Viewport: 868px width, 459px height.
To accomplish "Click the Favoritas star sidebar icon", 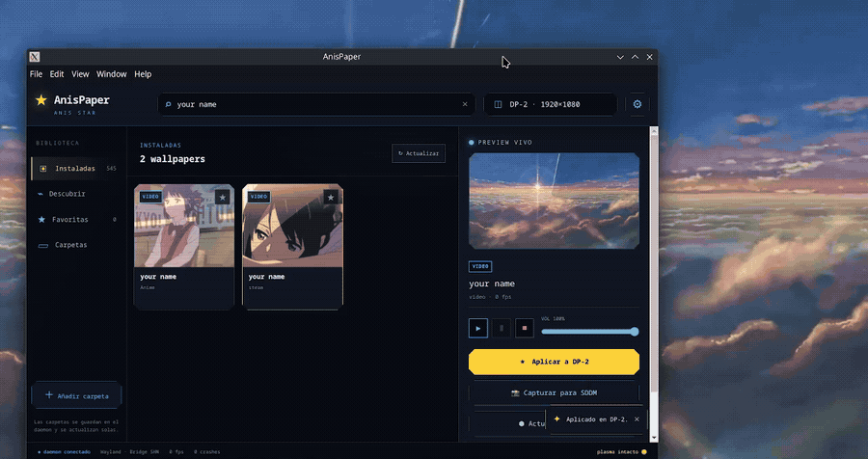I will [41, 219].
